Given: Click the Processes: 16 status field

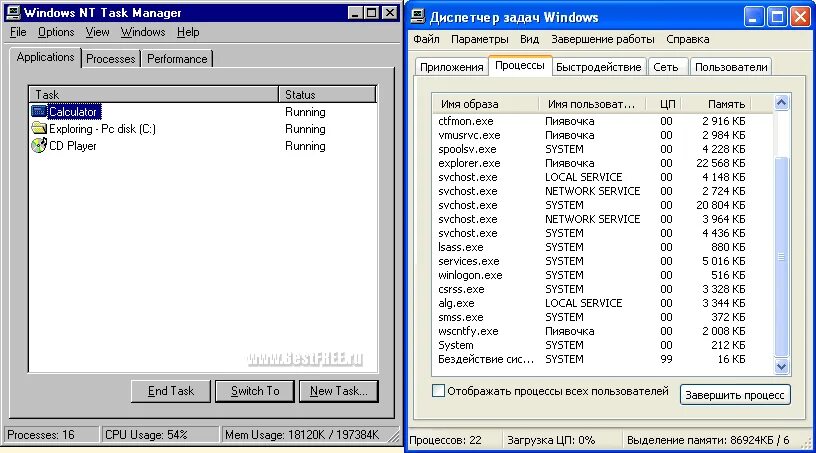Looking at the screenshot, I should tap(51, 434).
